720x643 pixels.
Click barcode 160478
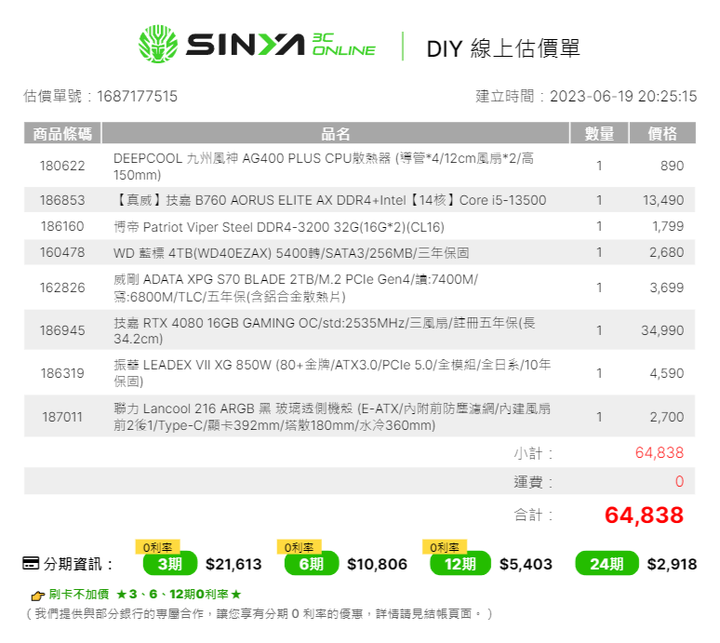(x=62, y=253)
